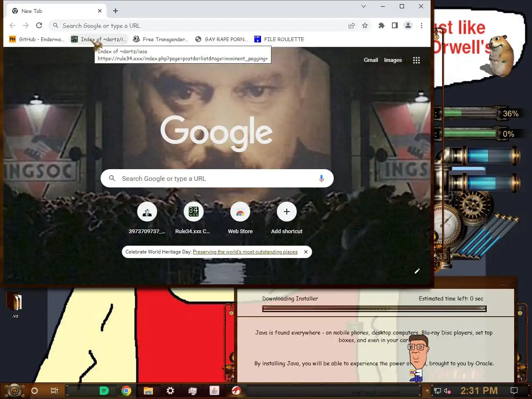Open the Extensions puzzle-piece menu

382,25
